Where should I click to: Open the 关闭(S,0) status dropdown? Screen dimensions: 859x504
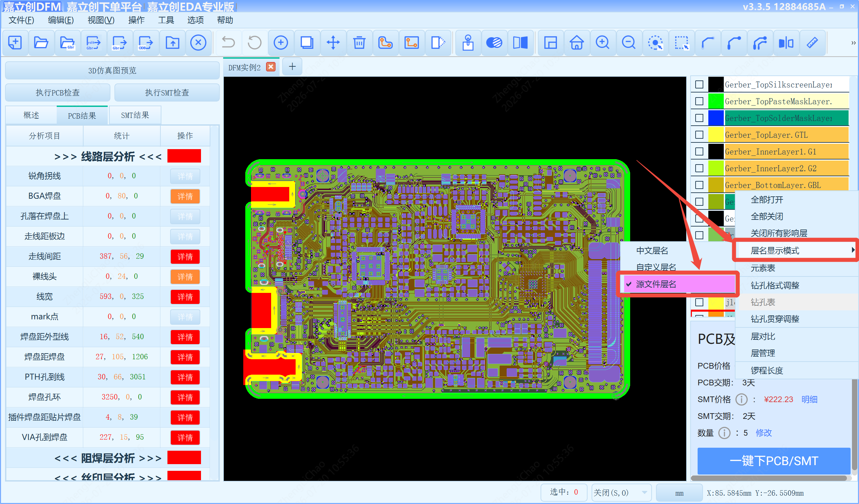[x=621, y=493]
